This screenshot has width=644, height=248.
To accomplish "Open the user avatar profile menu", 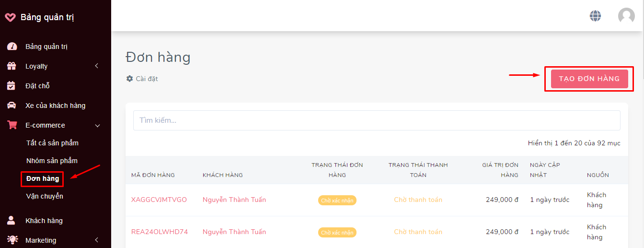I will pyautogui.click(x=626, y=16).
